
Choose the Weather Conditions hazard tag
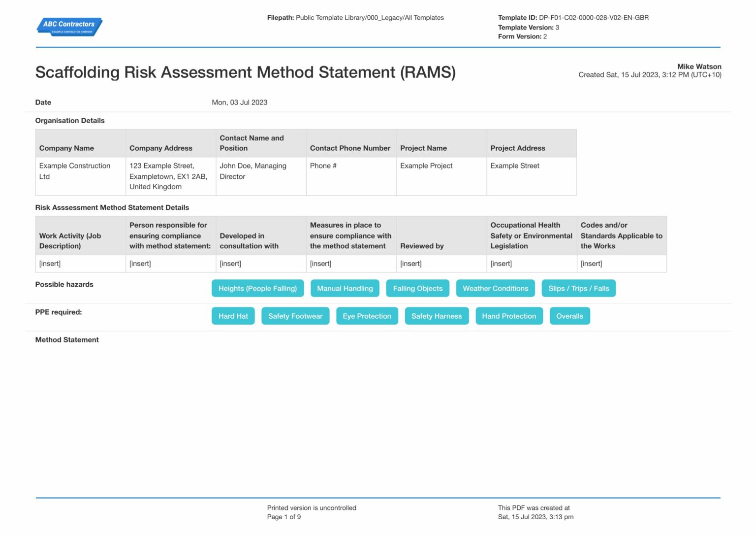pyautogui.click(x=495, y=289)
